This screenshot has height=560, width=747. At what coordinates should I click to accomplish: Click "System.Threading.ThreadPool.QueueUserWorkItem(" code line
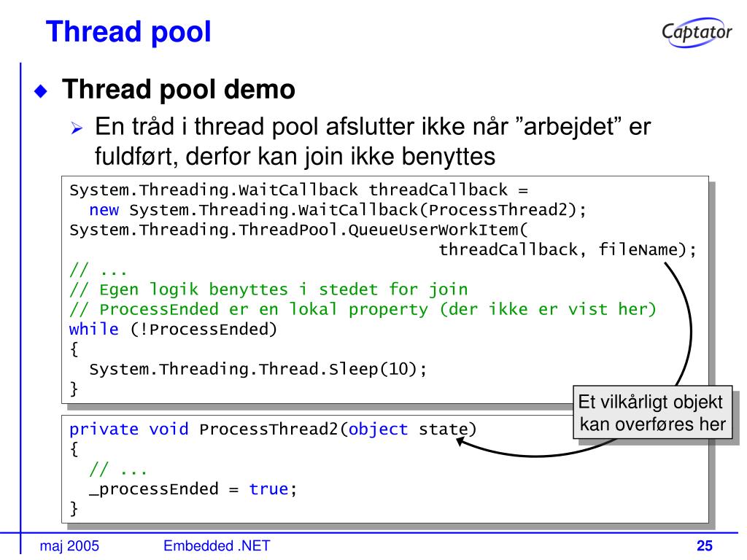298,230
